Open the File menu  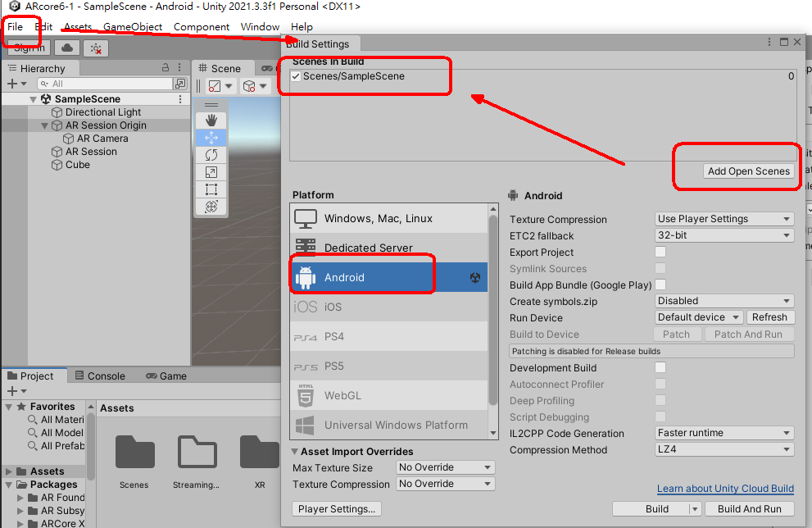[x=15, y=27]
